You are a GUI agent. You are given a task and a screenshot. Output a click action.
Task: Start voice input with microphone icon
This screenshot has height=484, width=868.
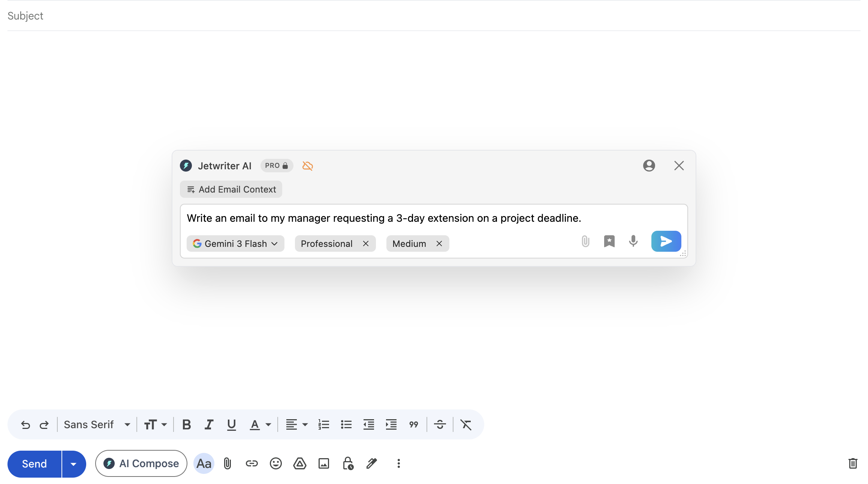coord(633,241)
